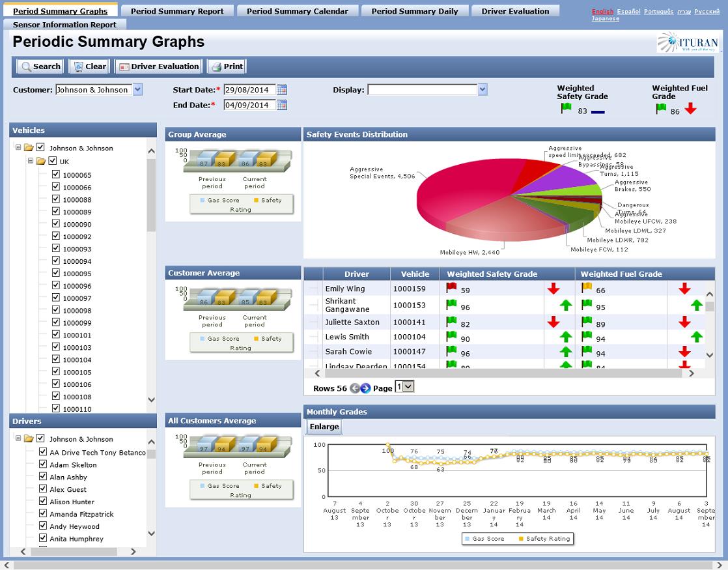Viewport: 728px width, 570px height.
Task: Toggle Johnson & Johnson checkbox in Drivers tree
Action: coord(40,438)
